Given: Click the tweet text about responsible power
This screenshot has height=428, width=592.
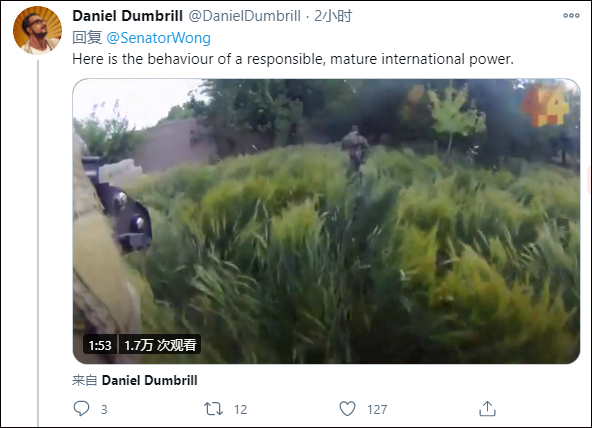Looking at the screenshot, I should 293,59.
